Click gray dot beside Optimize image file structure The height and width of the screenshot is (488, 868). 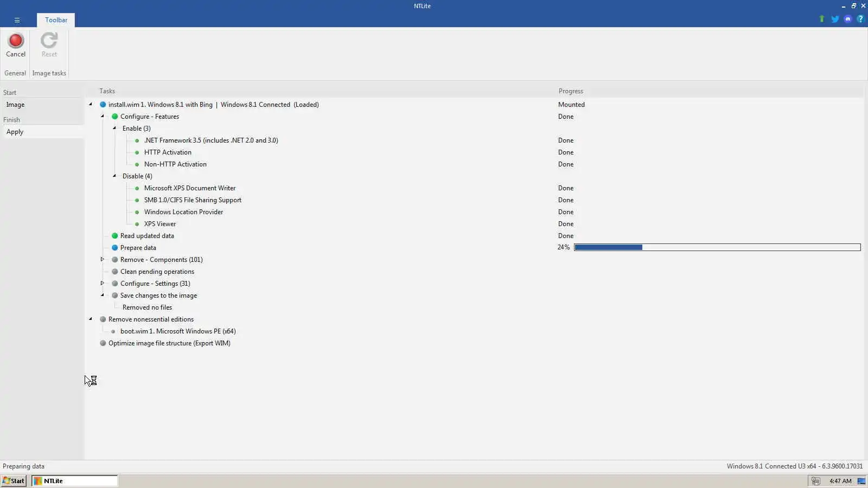point(103,343)
